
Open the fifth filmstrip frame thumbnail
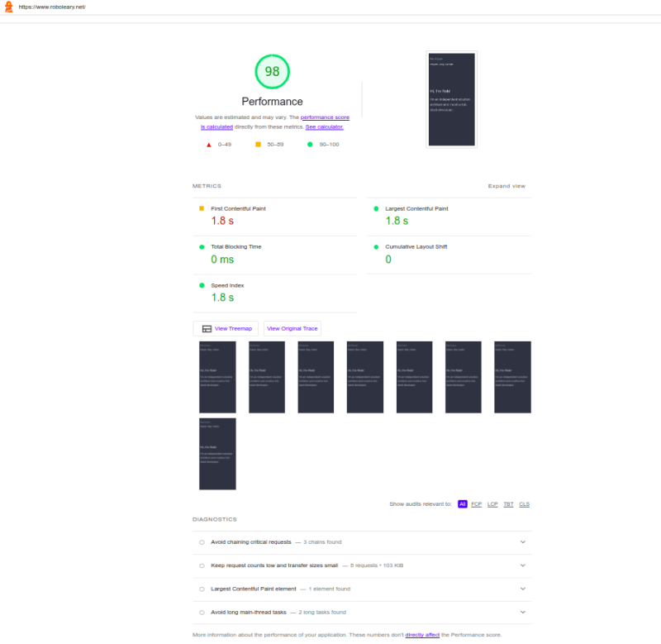pyautogui.click(x=415, y=377)
